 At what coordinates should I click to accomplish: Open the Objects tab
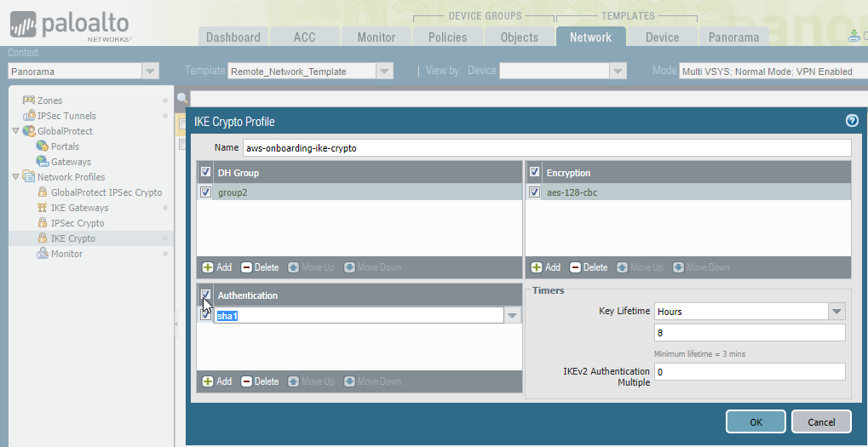[520, 37]
